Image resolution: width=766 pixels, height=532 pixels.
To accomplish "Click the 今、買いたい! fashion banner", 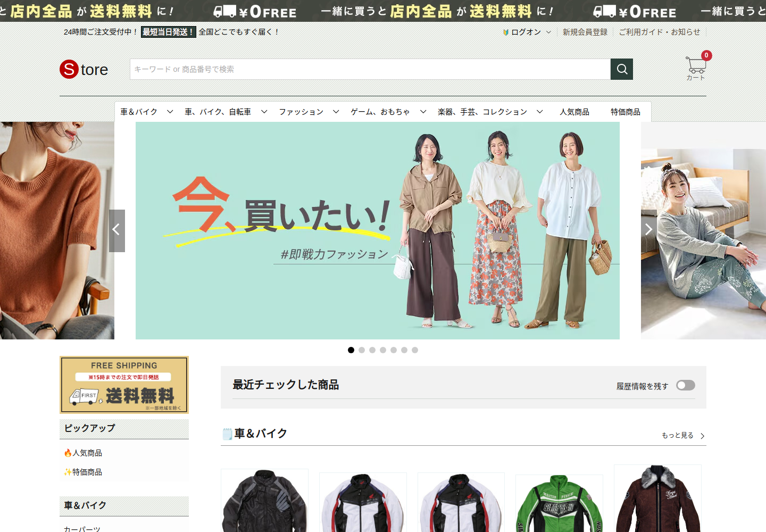I will 378,230.
